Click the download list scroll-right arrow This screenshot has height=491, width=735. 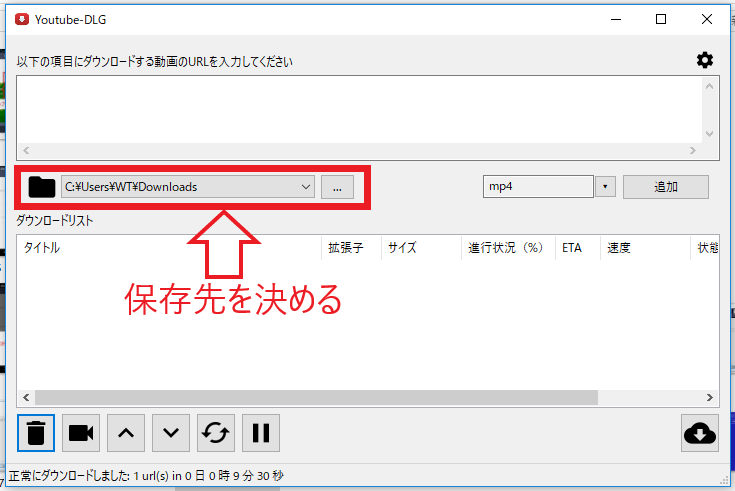pyautogui.click(x=710, y=397)
